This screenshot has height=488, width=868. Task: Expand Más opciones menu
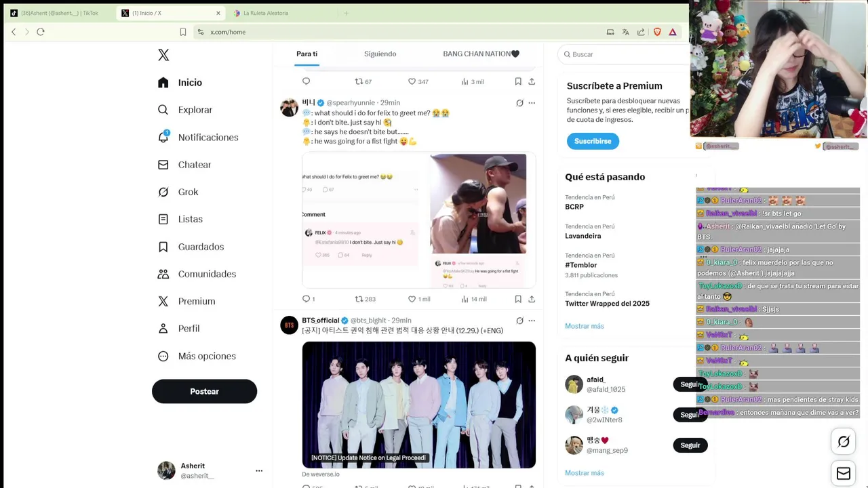[x=197, y=356]
